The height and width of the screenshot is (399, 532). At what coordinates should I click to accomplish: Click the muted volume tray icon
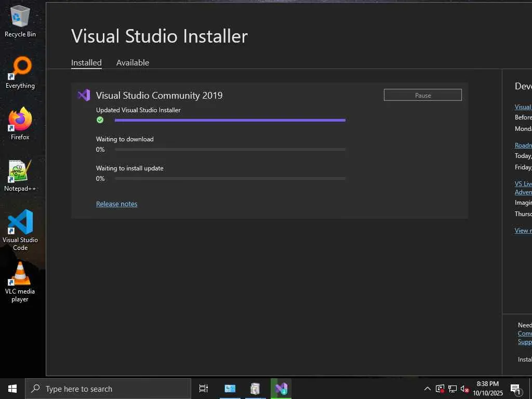point(464,389)
